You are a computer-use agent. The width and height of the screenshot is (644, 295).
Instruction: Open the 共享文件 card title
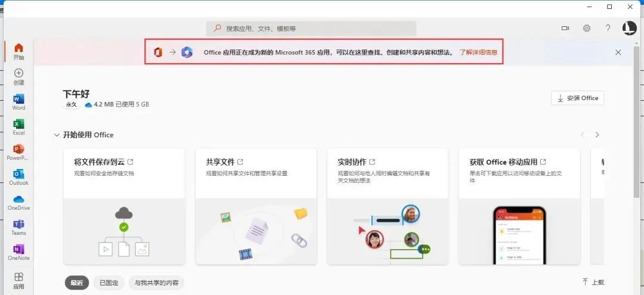pos(220,162)
